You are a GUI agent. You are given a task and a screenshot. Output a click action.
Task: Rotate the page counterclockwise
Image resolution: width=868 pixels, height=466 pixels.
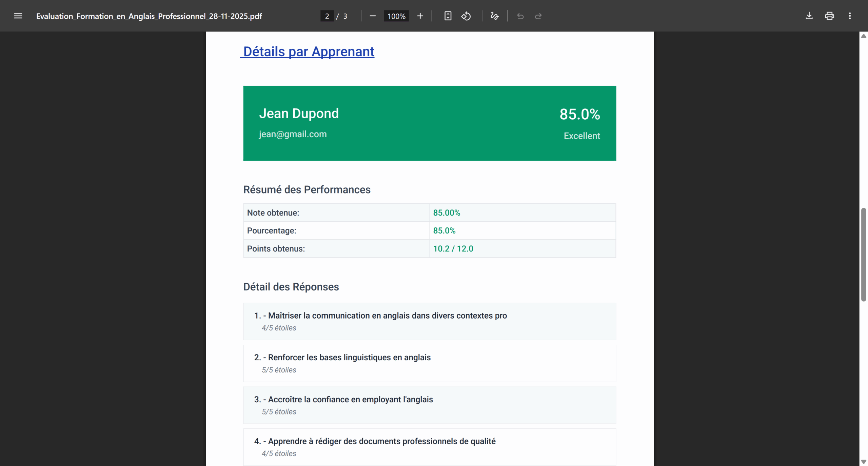click(466, 16)
